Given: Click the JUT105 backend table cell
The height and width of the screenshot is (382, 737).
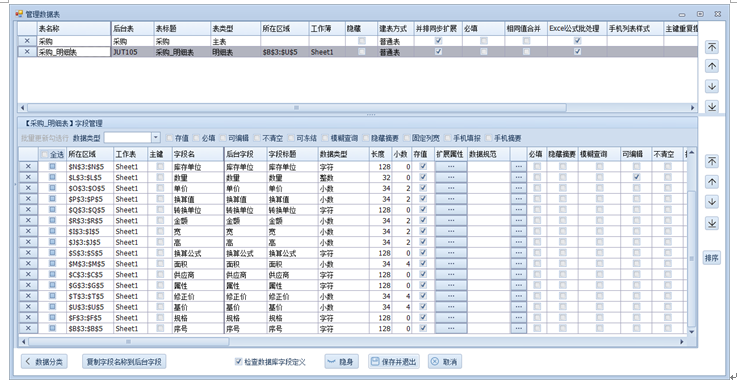Looking at the screenshot, I should (x=132, y=52).
